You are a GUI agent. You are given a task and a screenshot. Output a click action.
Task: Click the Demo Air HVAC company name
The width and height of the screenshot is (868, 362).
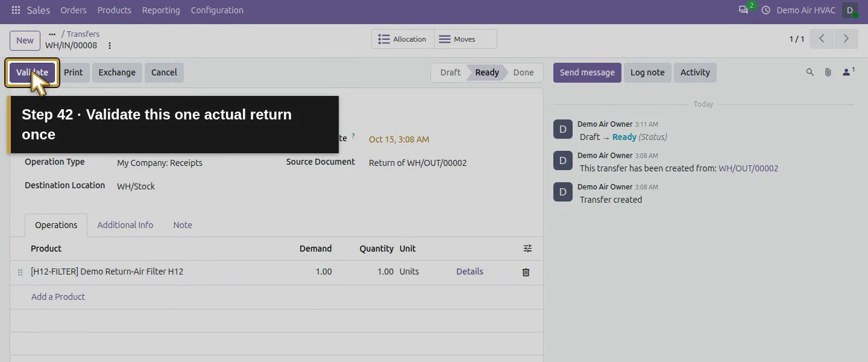point(806,10)
